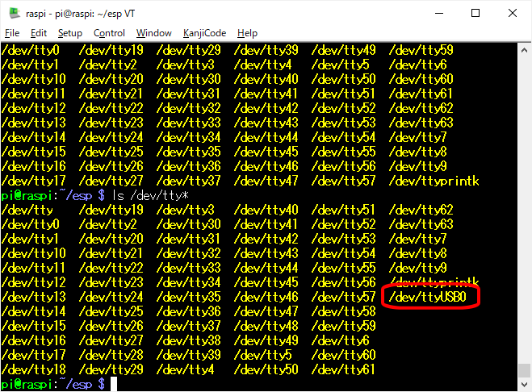Screen dimensions: 532x392
Task: Click the lone /dev/tty entry
Action: (27, 211)
